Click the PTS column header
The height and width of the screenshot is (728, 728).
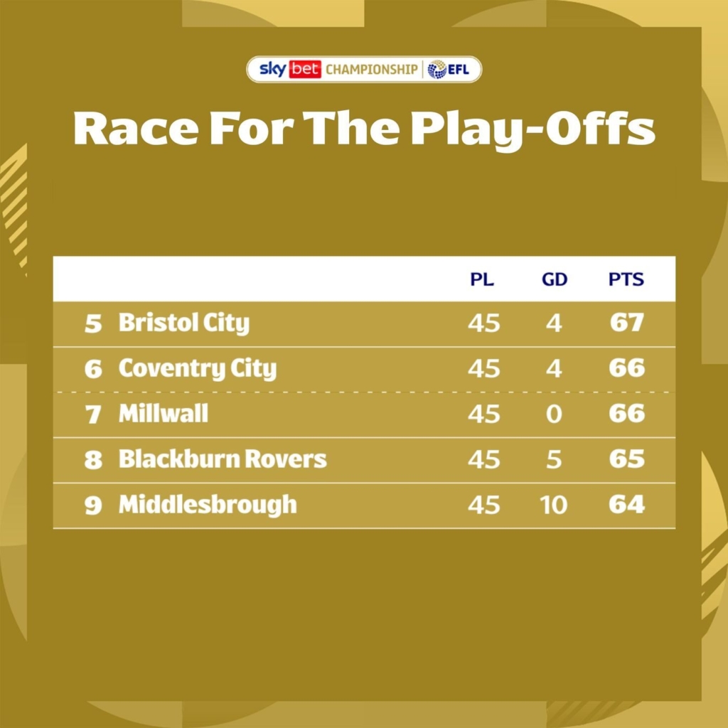point(626,279)
